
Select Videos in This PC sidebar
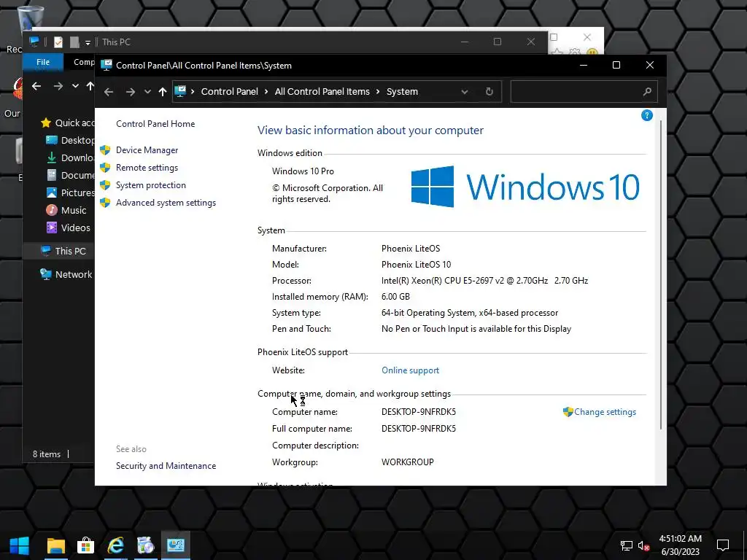[68, 228]
